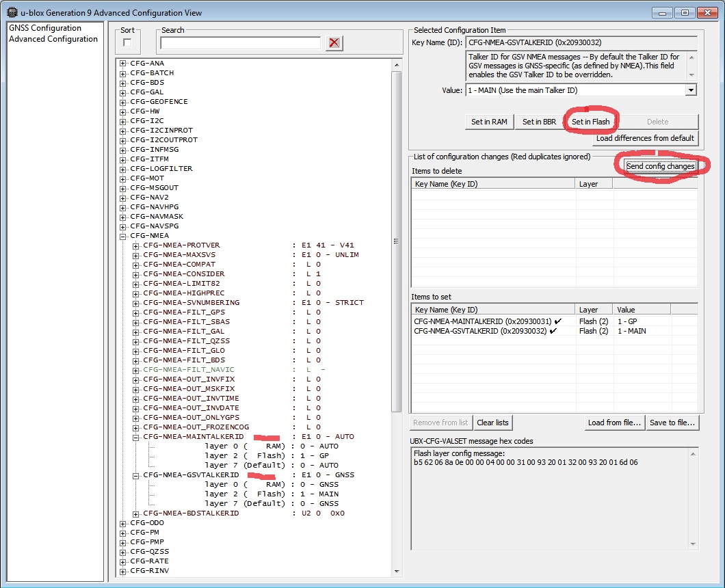Toggle the Sort checkbox
725x588 pixels.
pyautogui.click(x=127, y=43)
